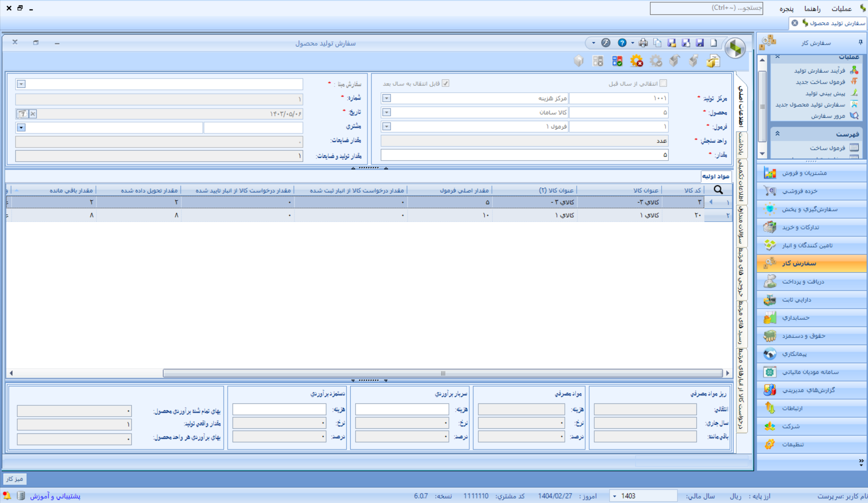Click the gray cube icon in toolbar
This screenshot has height=503, width=868.
click(579, 61)
